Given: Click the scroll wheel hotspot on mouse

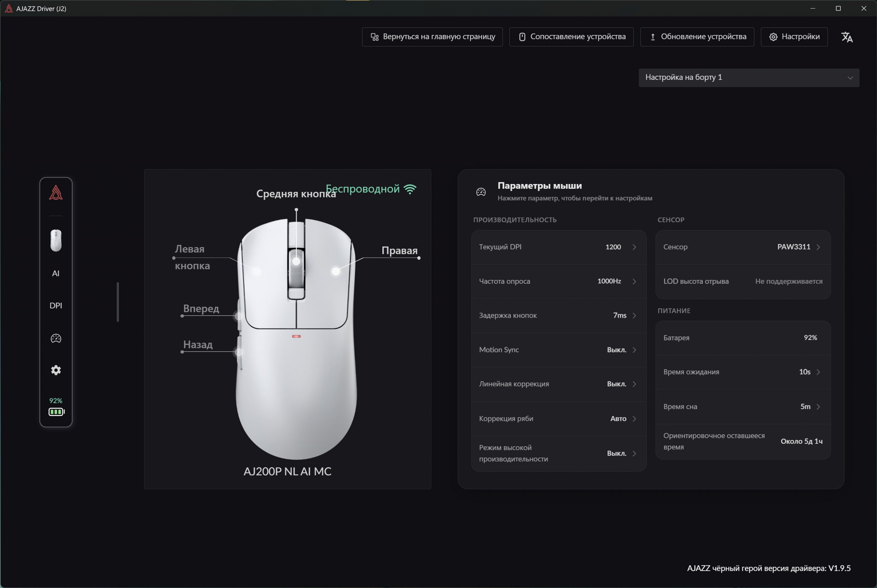Looking at the screenshot, I should 296,261.
